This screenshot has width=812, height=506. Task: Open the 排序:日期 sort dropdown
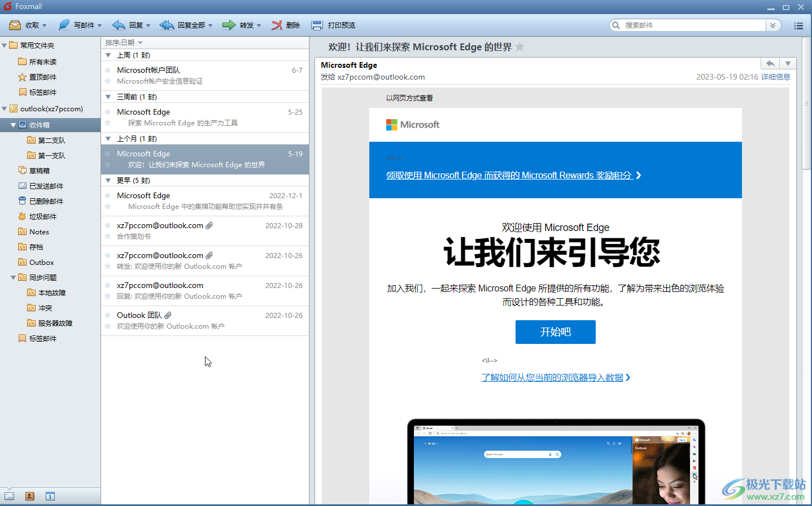click(x=124, y=42)
